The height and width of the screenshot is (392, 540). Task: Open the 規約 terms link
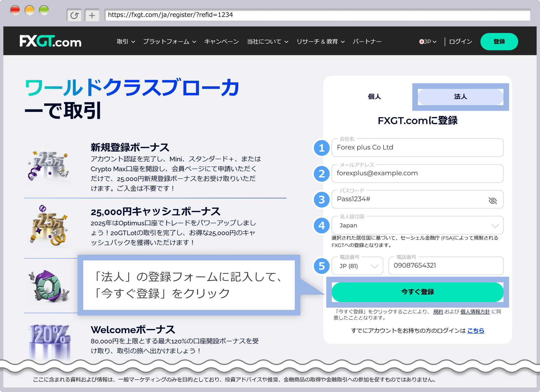point(438,312)
